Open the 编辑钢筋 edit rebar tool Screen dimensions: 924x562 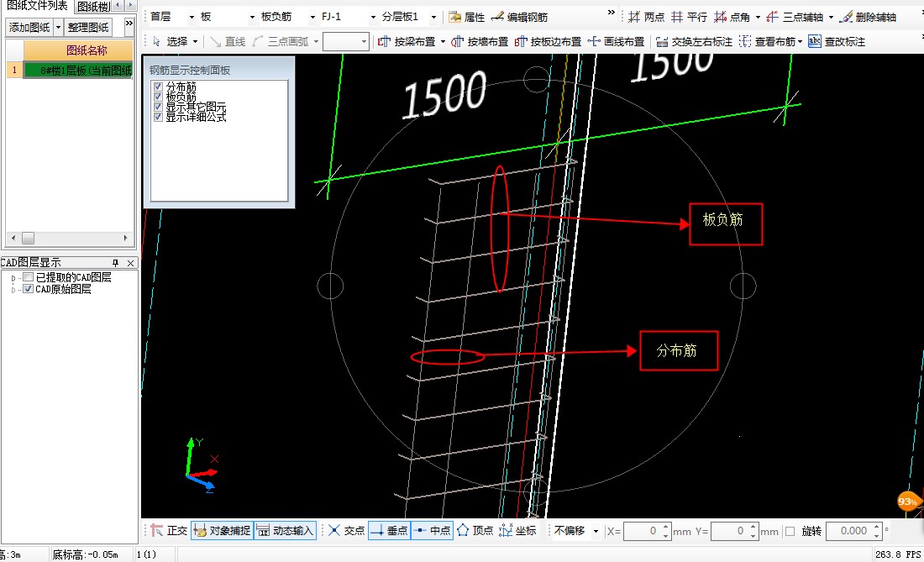[520, 17]
